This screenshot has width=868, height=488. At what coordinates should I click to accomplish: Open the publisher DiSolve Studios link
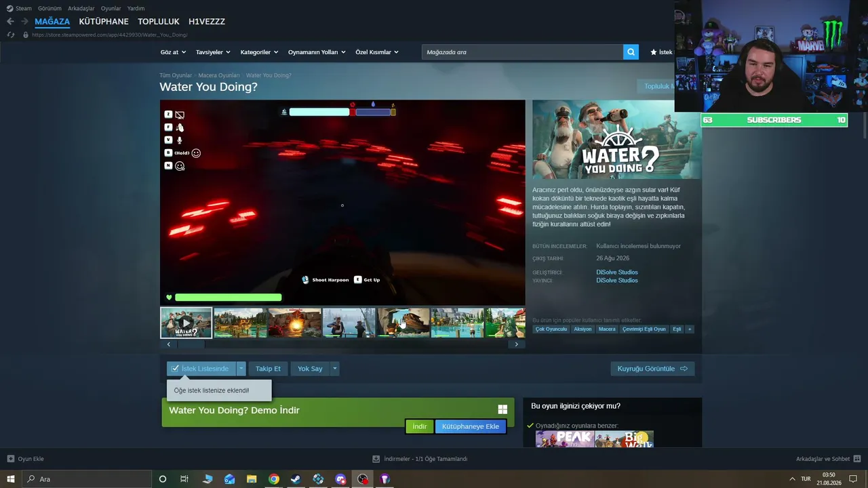[x=617, y=281]
